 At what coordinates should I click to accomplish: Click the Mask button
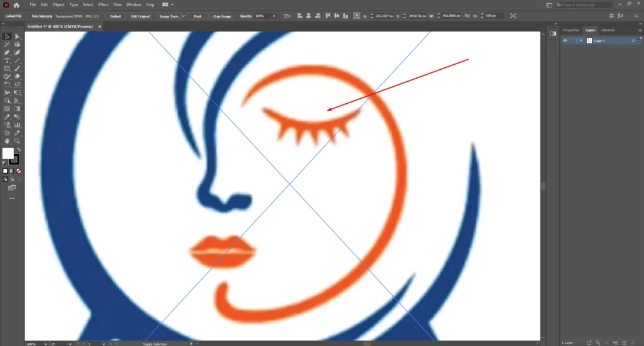[x=197, y=16]
